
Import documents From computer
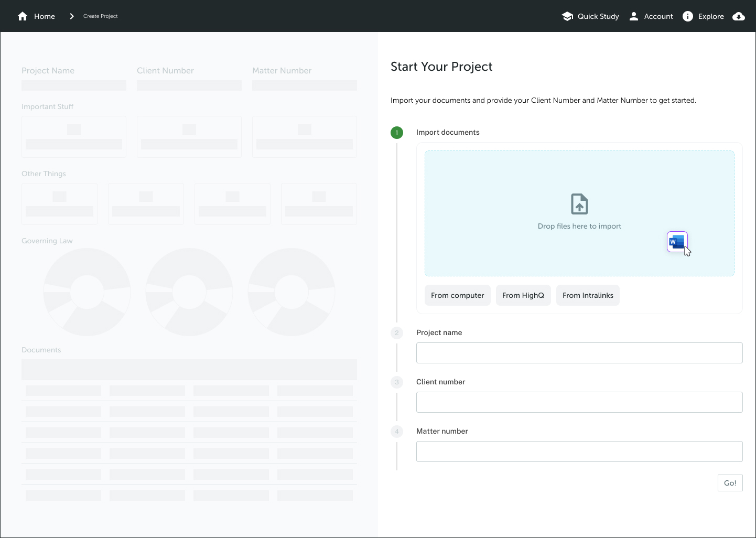pos(458,295)
